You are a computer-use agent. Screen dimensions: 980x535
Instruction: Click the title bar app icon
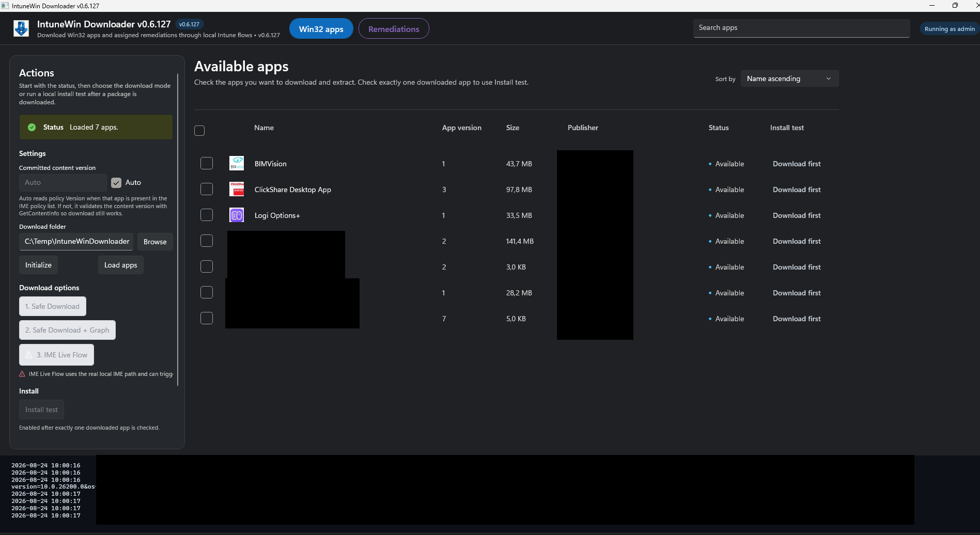(x=5, y=6)
